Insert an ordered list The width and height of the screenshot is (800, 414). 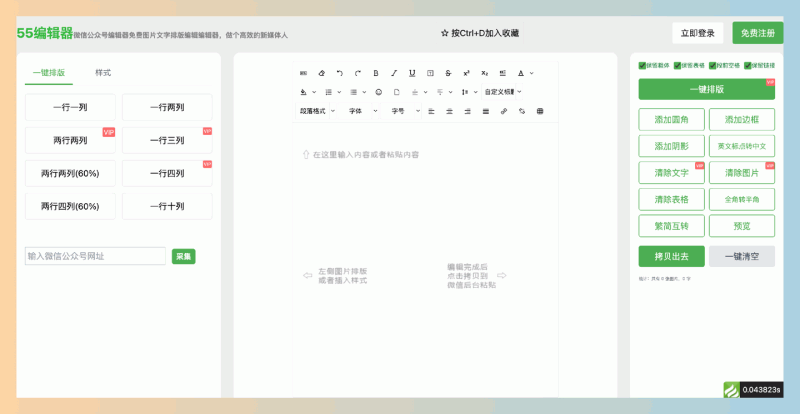[329, 92]
